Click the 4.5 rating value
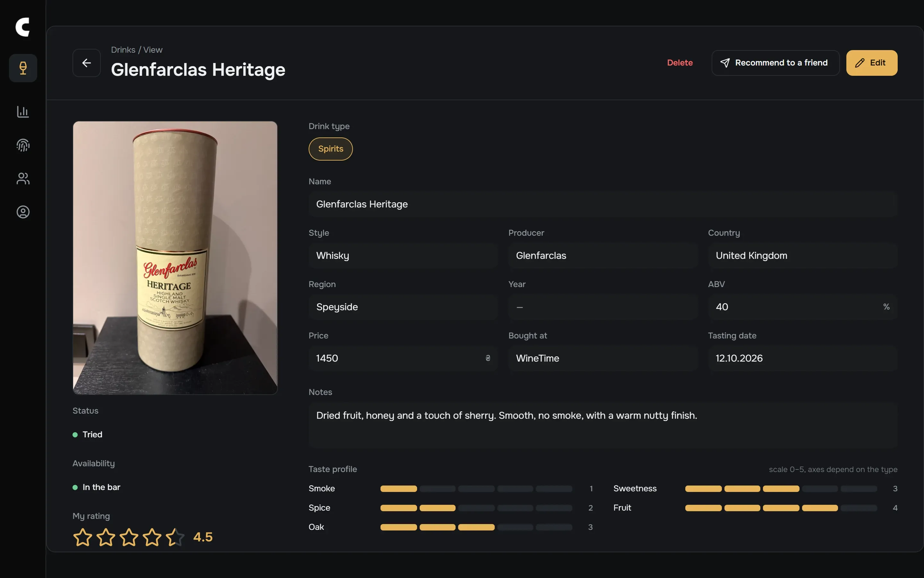Image resolution: width=924 pixels, height=578 pixels. 203,537
